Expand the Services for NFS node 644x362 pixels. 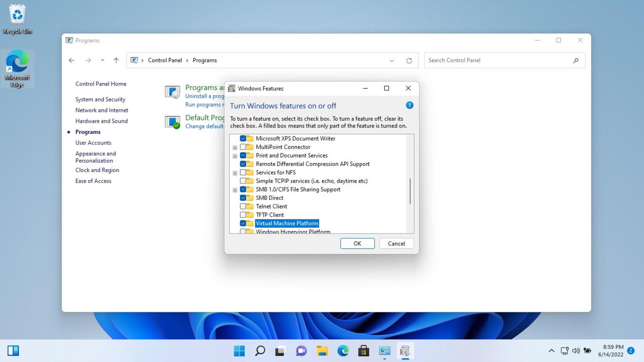coord(235,173)
